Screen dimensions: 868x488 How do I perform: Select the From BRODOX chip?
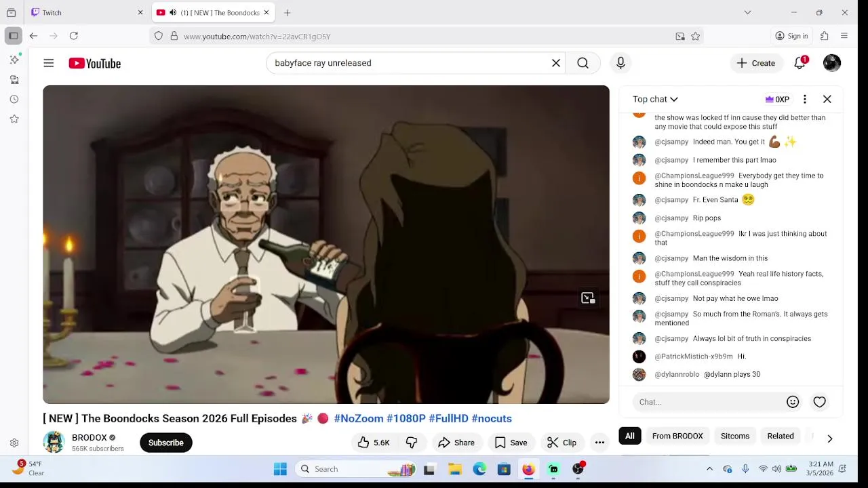pyautogui.click(x=677, y=436)
